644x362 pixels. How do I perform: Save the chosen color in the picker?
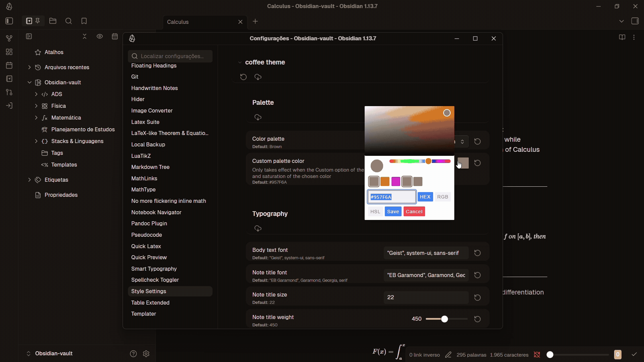(393, 212)
